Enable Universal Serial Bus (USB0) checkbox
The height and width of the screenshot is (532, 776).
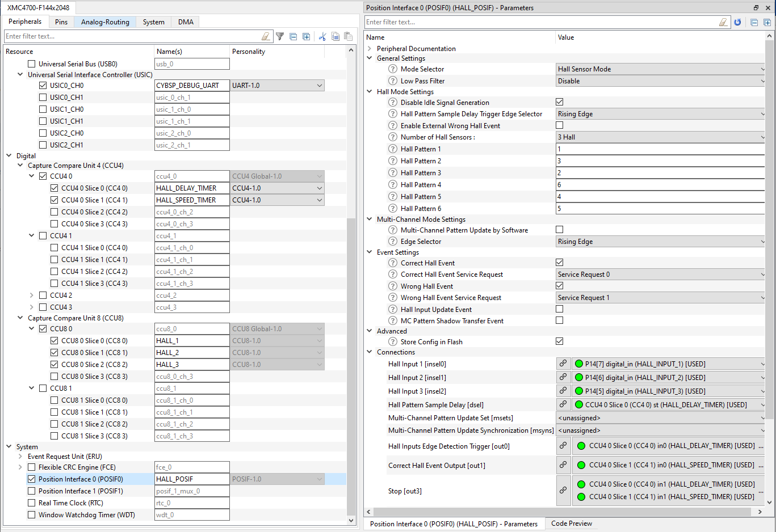(x=32, y=64)
